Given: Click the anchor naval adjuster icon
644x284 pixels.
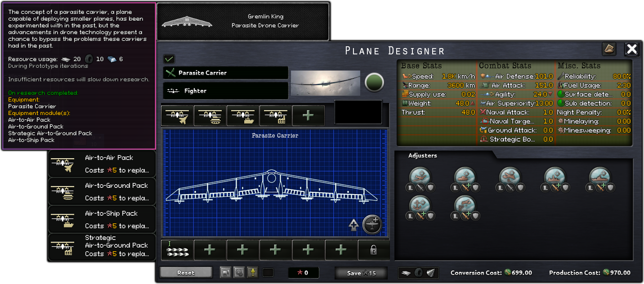Looking at the screenshot, I should coord(420,204).
